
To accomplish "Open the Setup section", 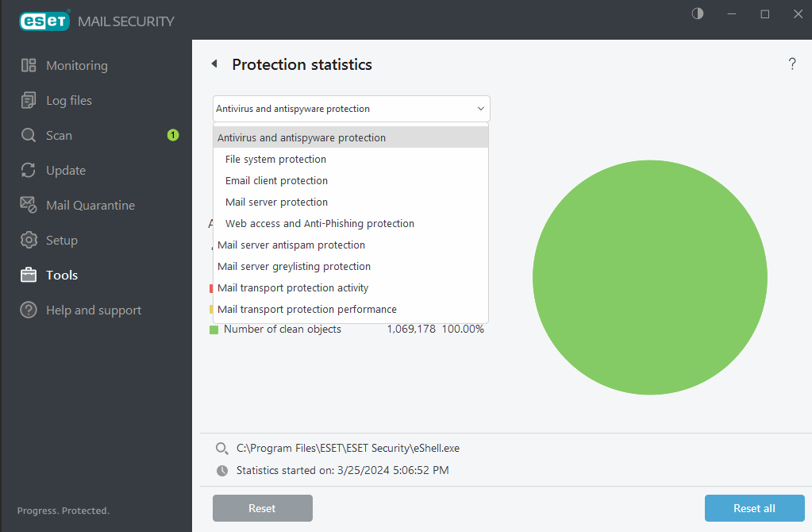I will (61, 240).
